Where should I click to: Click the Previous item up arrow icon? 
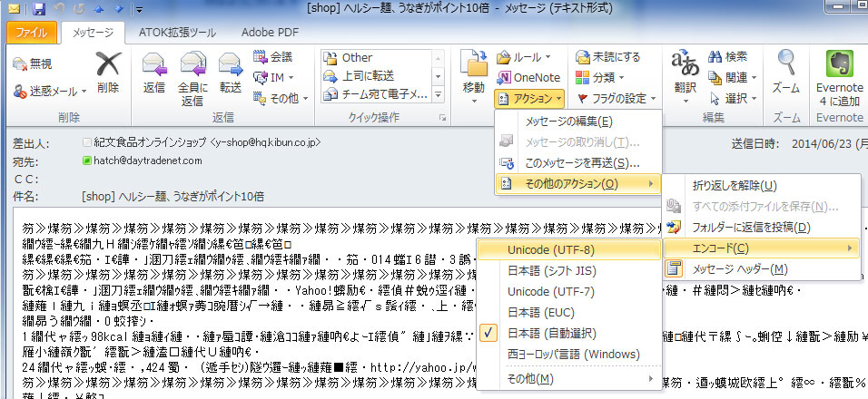tap(100, 9)
